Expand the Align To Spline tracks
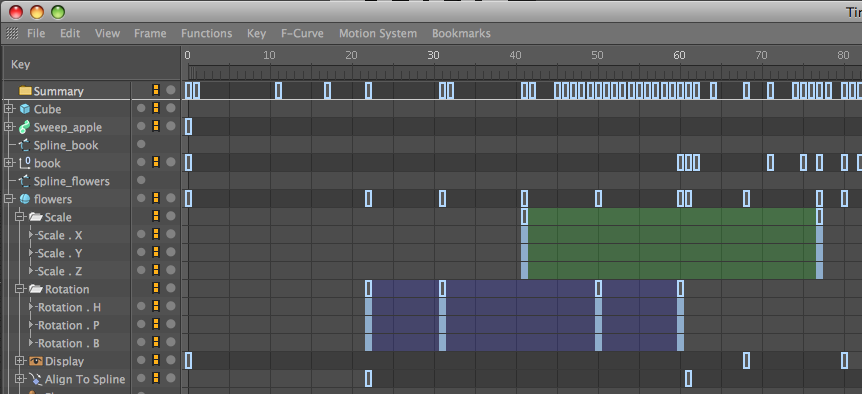862x394 pixels. (x=20, y=379)
